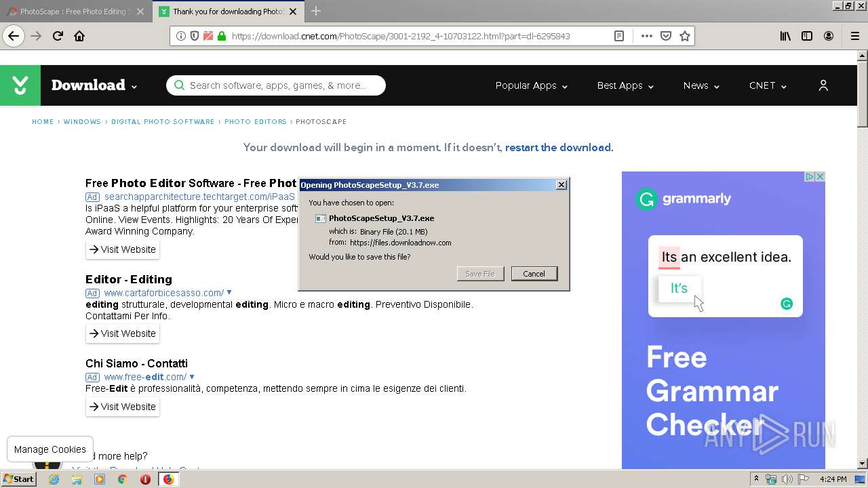The height and width of the screenshot is (488, 868).
Task: Launch Internet Explorer from taskbar
Action: 54,479
